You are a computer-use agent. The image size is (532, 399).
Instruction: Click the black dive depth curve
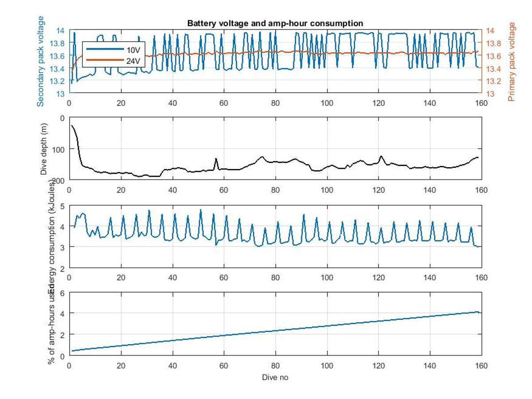point(275,162)
